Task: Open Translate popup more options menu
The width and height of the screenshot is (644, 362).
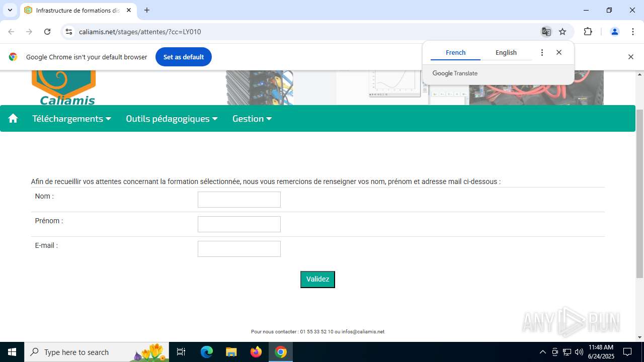Action: point(542,52)
